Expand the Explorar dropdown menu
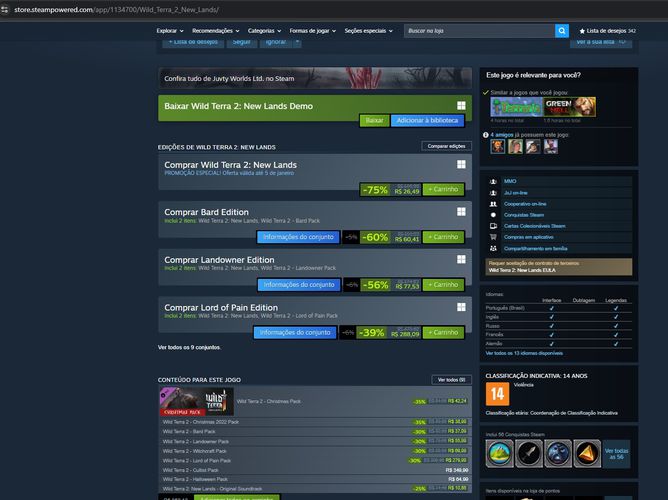 tap(170, 31)
